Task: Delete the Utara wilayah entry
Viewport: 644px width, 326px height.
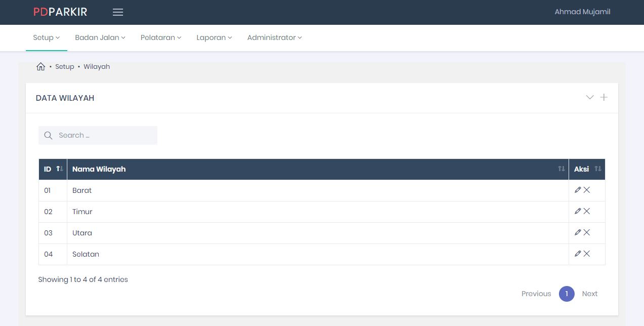Action: coord(587,232)
